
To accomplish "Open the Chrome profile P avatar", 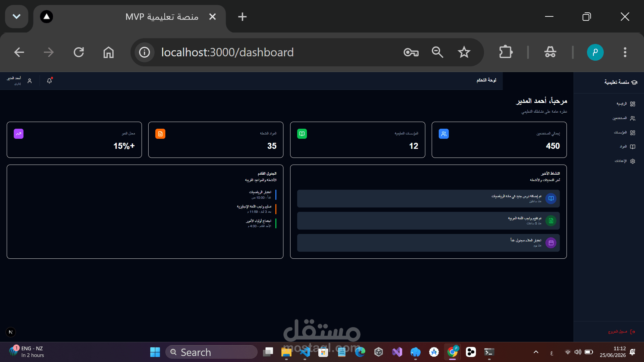I will (595, 52).
